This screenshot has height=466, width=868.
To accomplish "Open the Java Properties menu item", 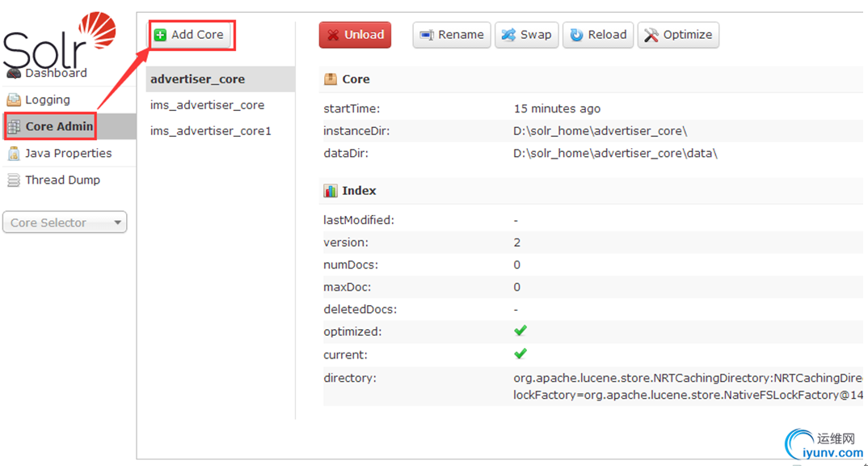I will point(70,154).
